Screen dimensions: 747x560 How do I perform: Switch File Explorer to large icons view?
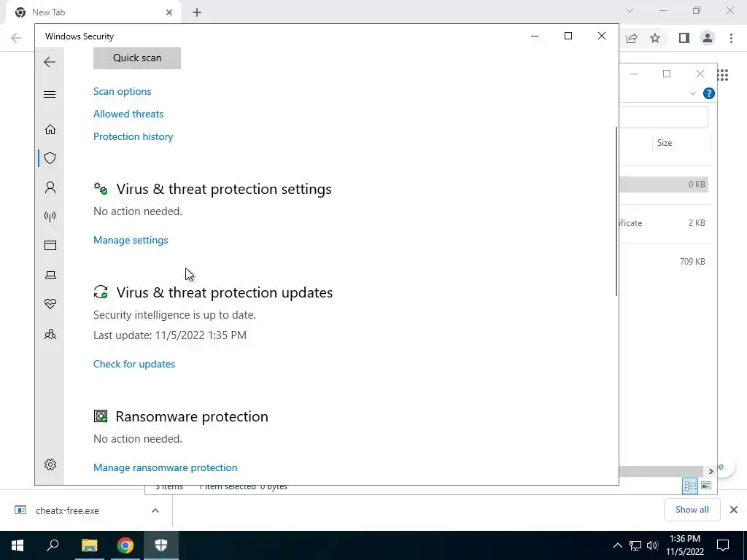coord(706,486)
